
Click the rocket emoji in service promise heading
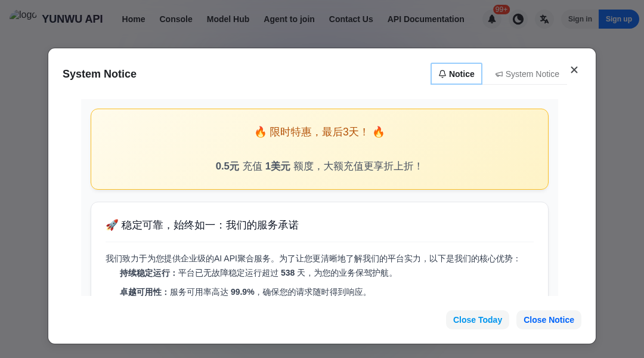coord(111,225)
